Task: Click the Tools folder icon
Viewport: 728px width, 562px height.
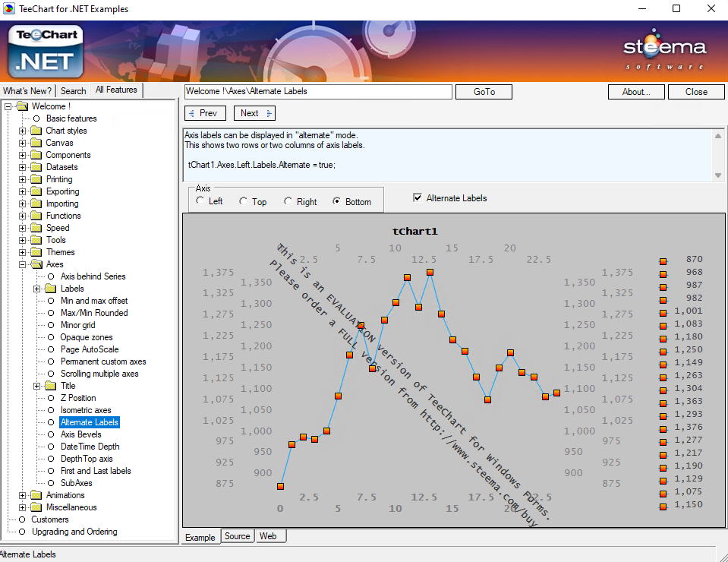Action: pyautogui.click(x=36, y=240)
